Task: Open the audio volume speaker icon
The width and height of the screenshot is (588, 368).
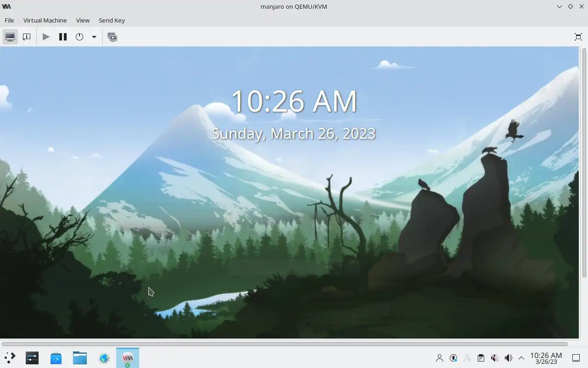Action: [x=509, y=358]
